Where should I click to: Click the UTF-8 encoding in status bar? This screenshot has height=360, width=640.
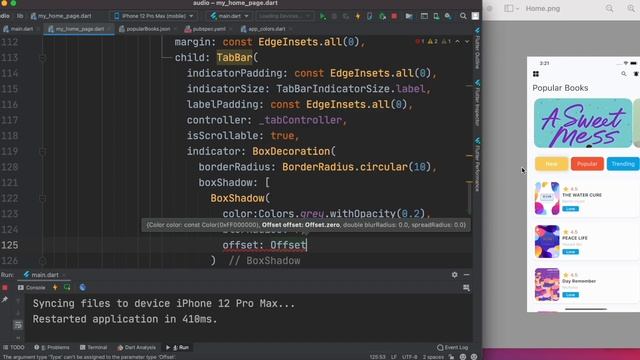(409, 357)
